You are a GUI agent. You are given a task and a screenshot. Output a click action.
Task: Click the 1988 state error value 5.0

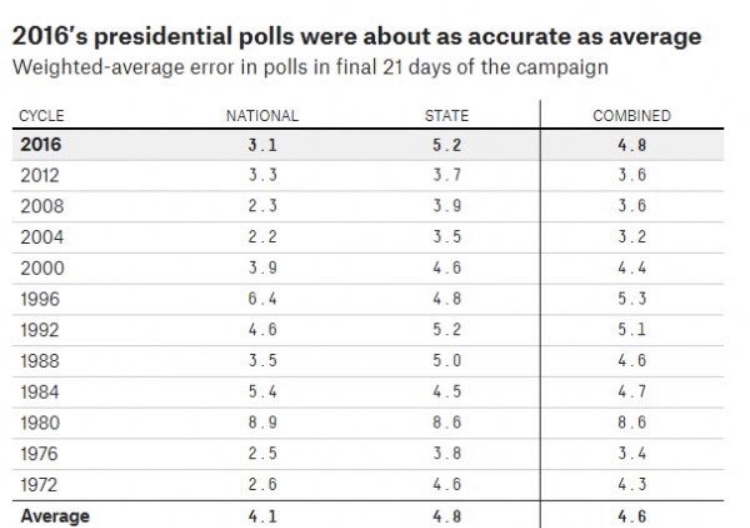pos(446,361)
